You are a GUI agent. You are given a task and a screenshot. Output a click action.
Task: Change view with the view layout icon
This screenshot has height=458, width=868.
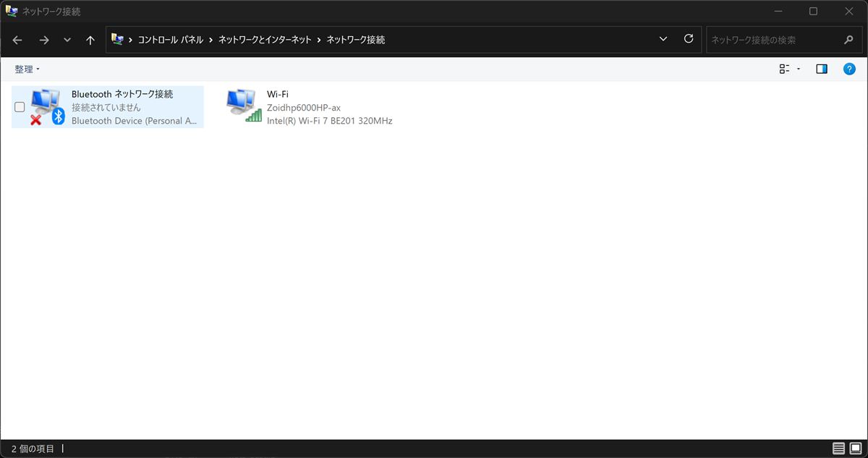(x=785, y=69)
